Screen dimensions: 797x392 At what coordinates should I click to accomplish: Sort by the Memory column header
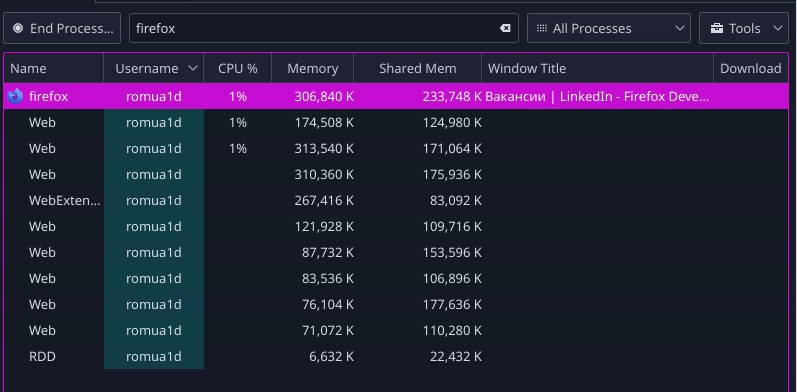tap(313, 68)
